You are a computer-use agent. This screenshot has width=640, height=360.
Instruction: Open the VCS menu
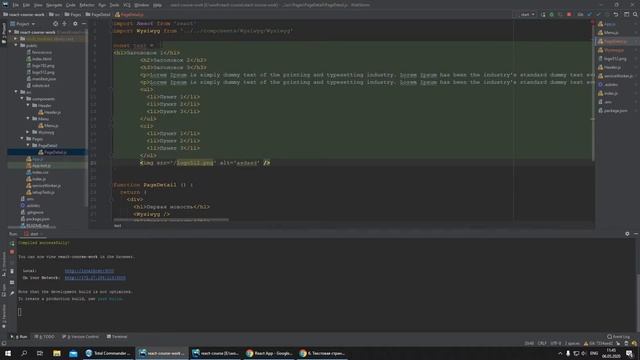(x=127, y=5)
